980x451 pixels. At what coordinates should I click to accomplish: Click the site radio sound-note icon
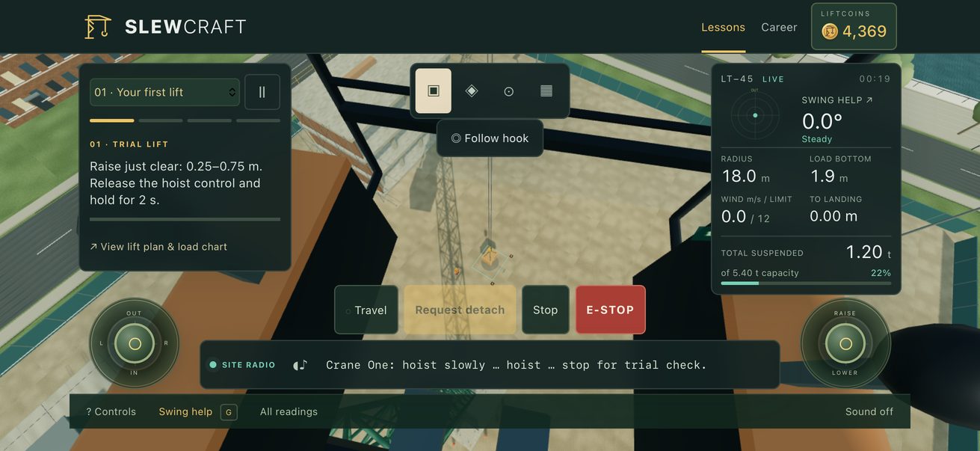point(301,365)
